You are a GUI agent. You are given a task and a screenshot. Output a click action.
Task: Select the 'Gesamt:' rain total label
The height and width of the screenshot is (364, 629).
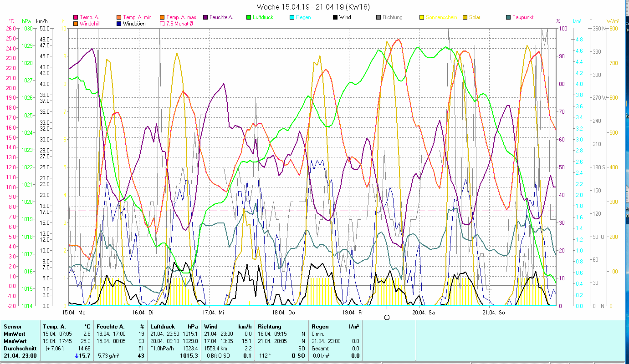[321, 349]
